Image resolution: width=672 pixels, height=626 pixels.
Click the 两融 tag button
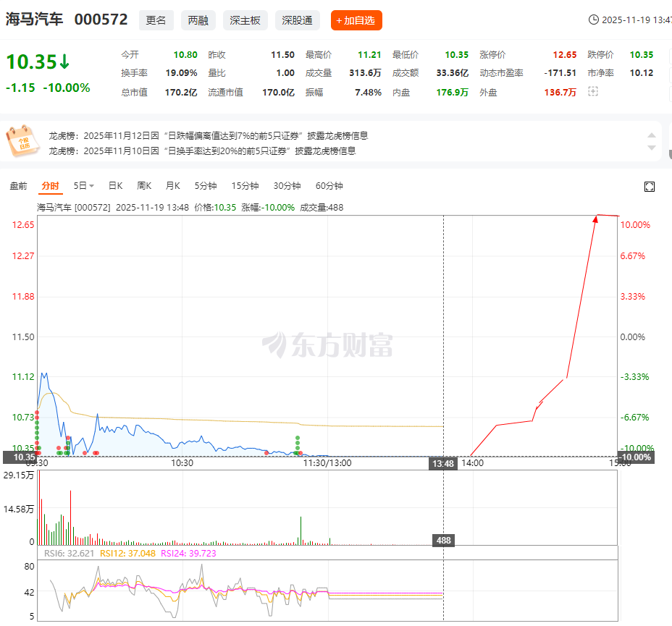tap(198, 20)
